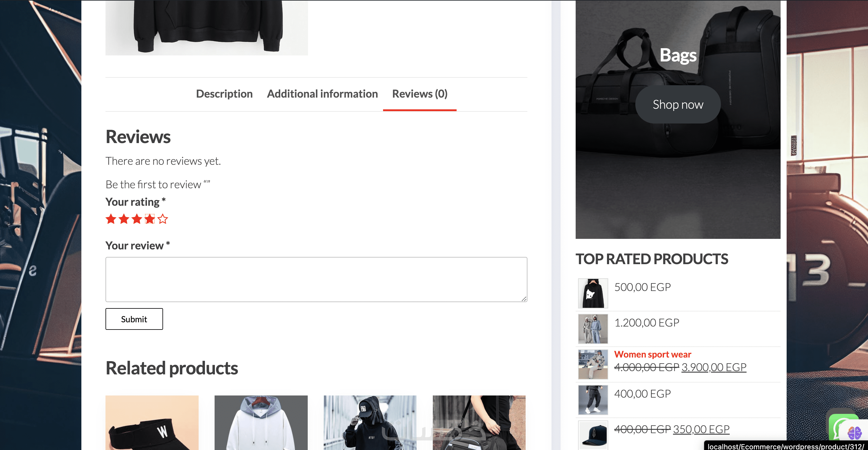Click inside the Your review text area
This screenshot has width=868, height=450.
pyautogui.click(x=316, y=279)
